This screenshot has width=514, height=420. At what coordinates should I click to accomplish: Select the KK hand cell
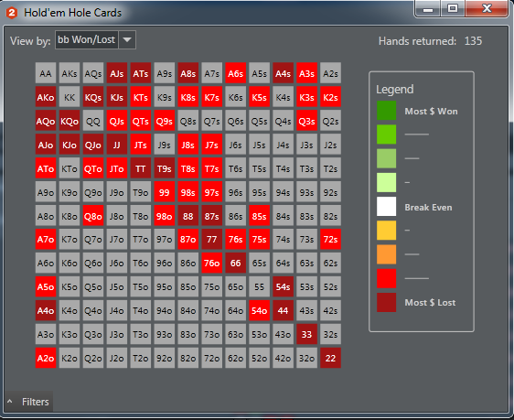coord(70,97)
